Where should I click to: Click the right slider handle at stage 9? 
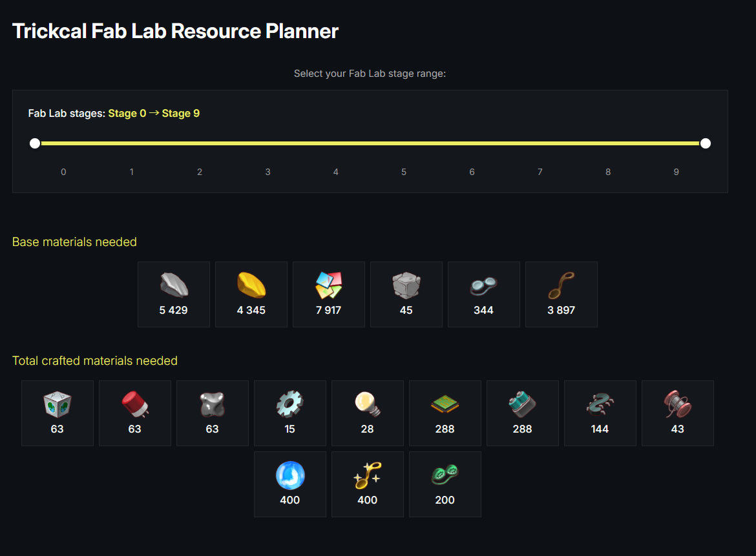[706, 143]
